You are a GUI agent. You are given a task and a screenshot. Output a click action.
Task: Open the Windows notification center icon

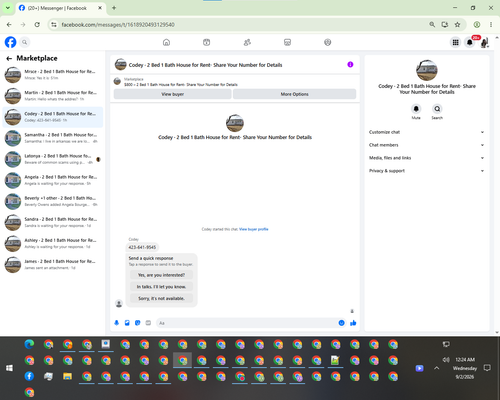[487, 368]
